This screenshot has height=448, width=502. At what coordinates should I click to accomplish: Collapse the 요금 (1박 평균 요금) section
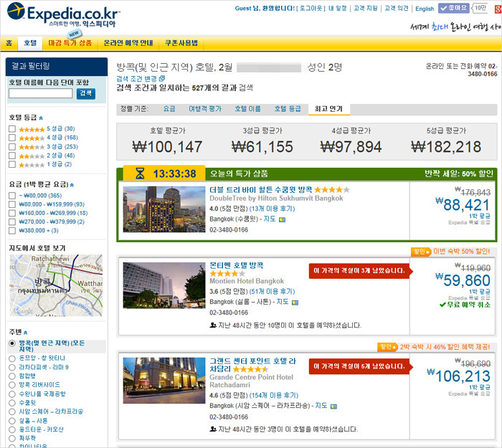(x=72, y=185)
